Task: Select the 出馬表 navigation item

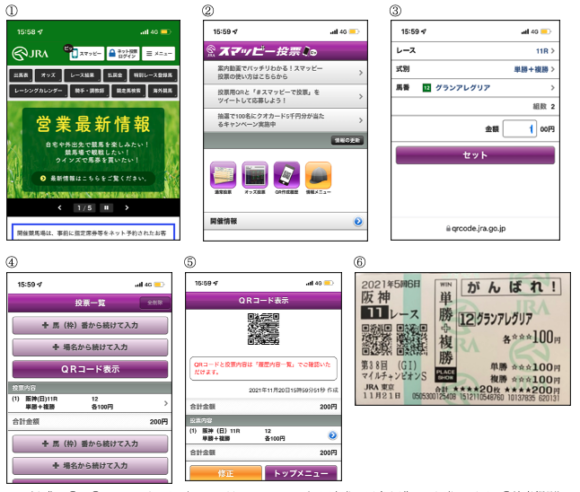Action: coord(21,75)
